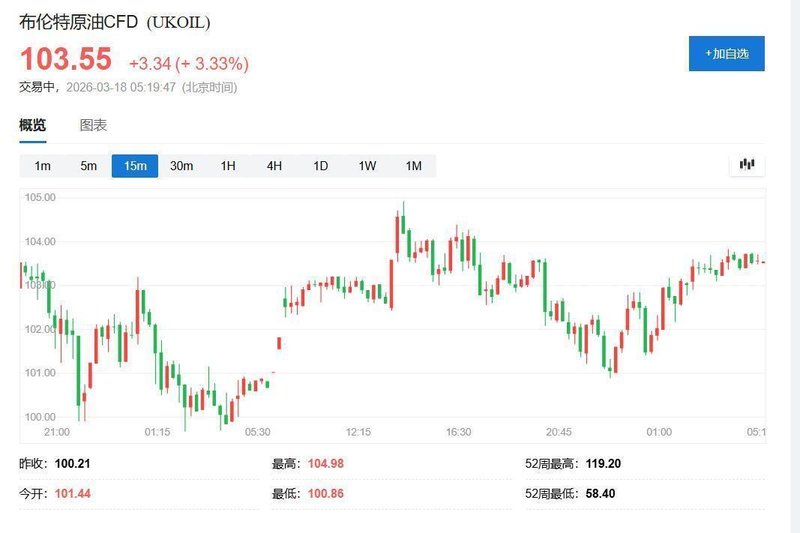This screenshot has width=800, height=533.
Task: Click the 布伦特原油CFD (UKOIL) title
Action: [x=115, y=21]
